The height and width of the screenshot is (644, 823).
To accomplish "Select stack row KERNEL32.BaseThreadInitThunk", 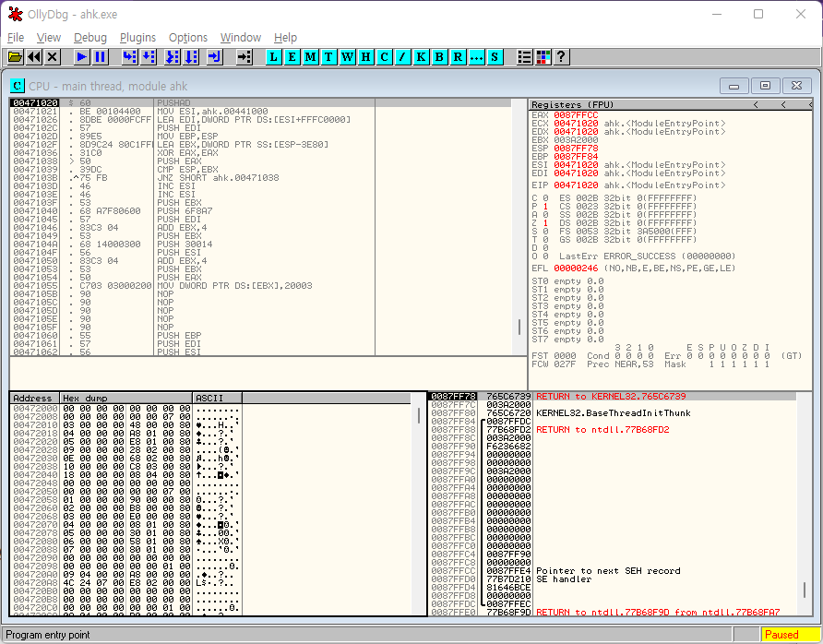I will pos(612,413).
